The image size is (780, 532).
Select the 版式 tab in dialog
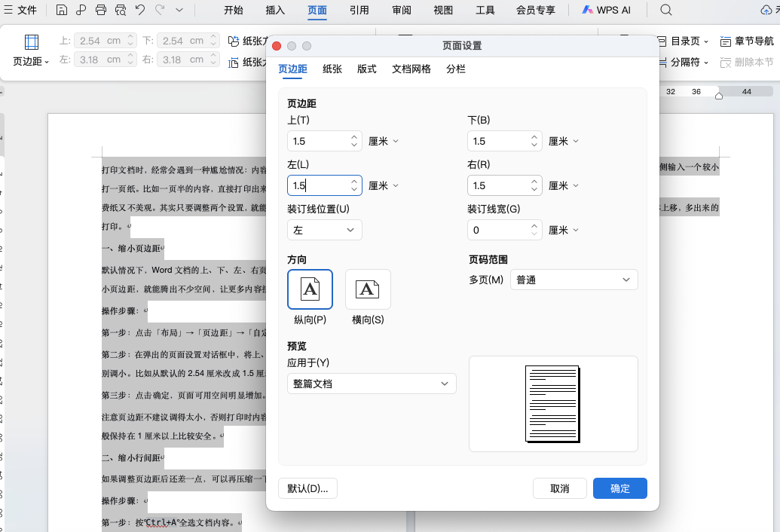point(366,69)
